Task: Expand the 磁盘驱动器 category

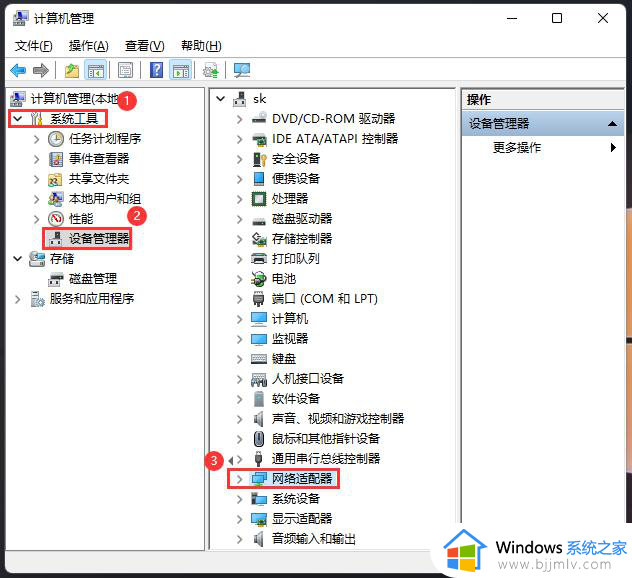Action: [x=239, y=219]
